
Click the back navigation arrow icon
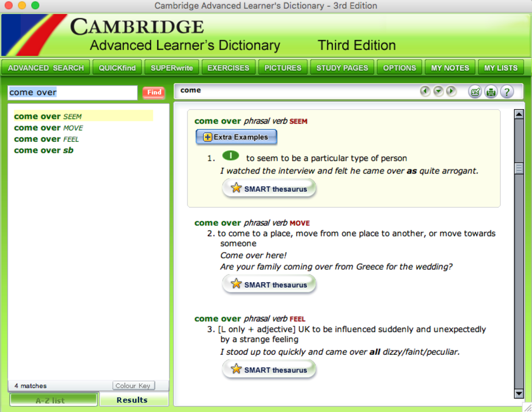pyautogui.click(x=425, y=91)
